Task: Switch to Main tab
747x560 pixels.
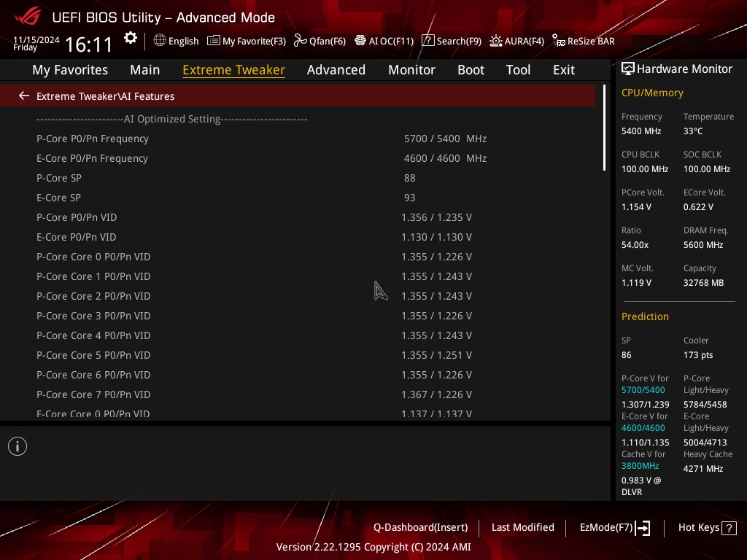Action: (x=145, y=69)
